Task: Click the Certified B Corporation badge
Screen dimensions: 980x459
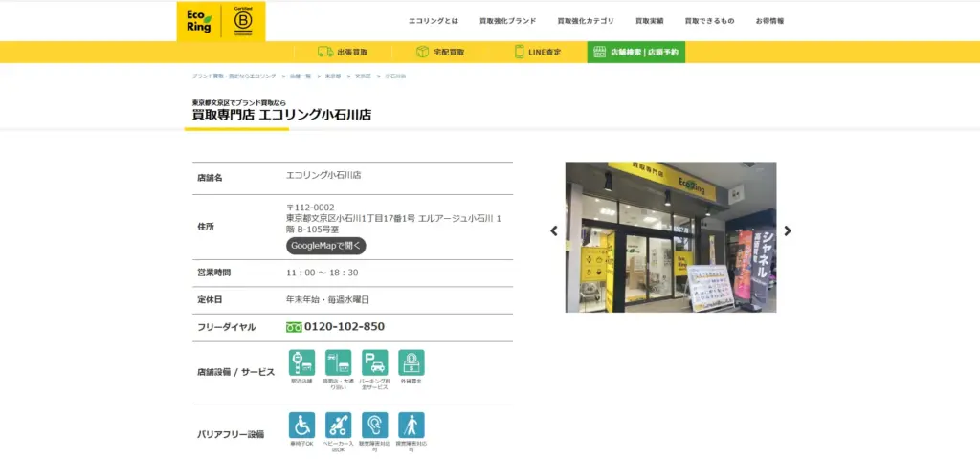Action: click(243, 21)
